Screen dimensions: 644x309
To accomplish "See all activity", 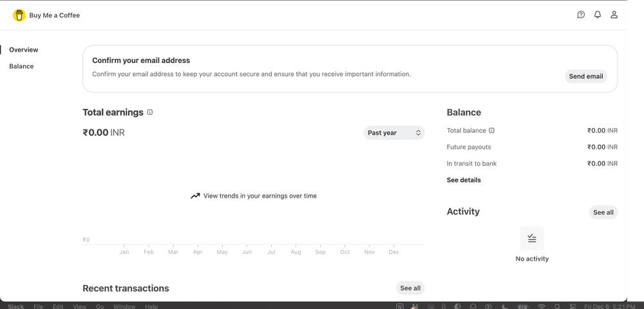I will pos(603,212).
